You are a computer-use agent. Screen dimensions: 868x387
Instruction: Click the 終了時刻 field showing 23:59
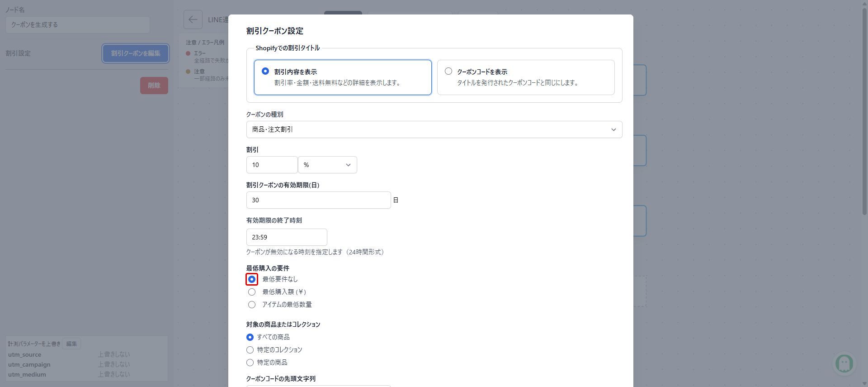click(x=287, y=237)
